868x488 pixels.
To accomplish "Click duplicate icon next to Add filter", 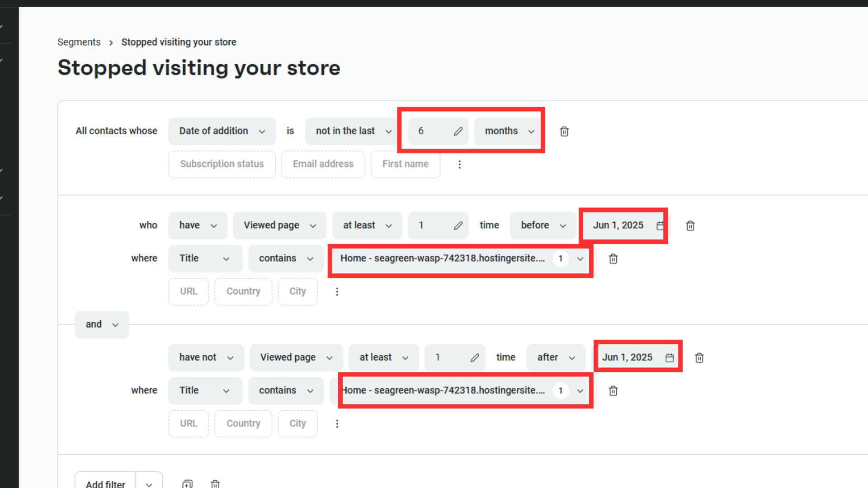I will (187, 483).
